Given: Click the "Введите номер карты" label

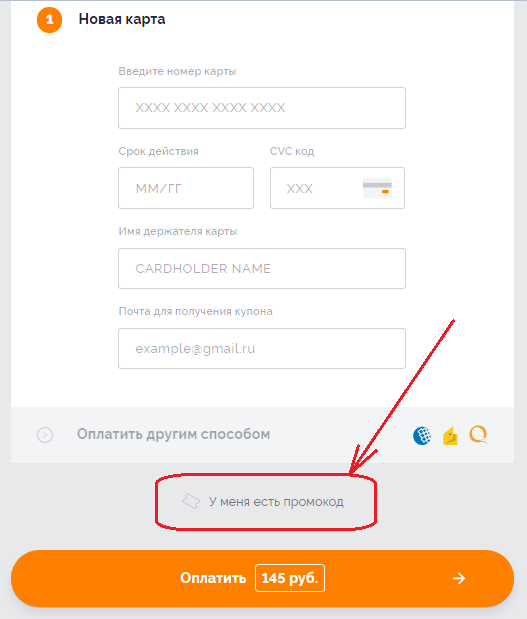Looking at the screenshot, I should point(177,71).
